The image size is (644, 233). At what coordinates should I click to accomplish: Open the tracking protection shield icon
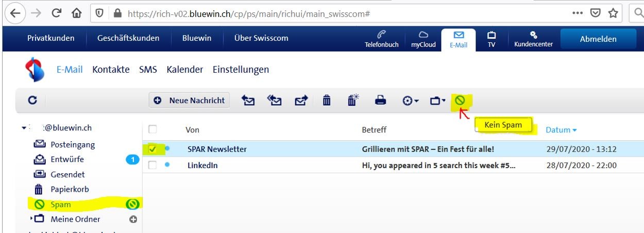[x=100, y=14]
